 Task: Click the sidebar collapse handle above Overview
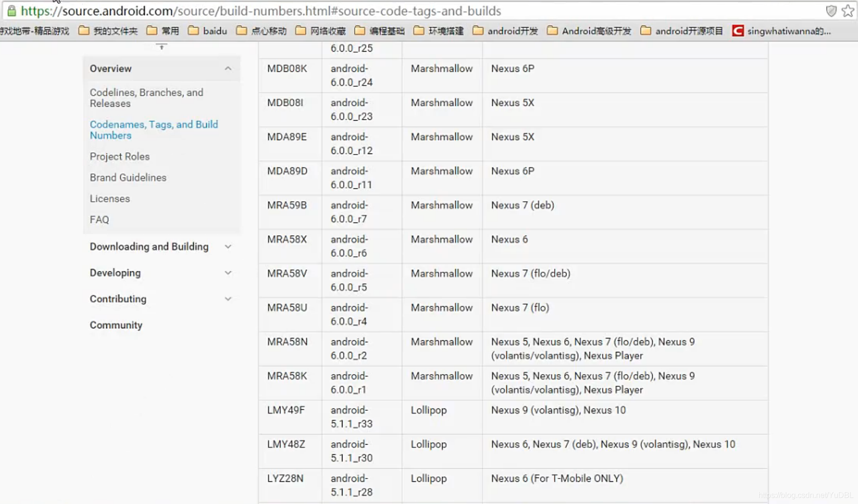[x=161, y=47]
